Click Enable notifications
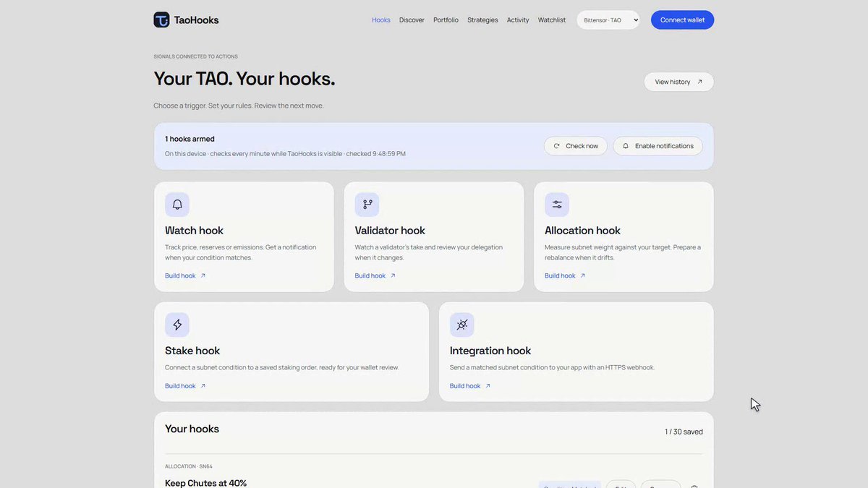868x488 pixels. 658,146
